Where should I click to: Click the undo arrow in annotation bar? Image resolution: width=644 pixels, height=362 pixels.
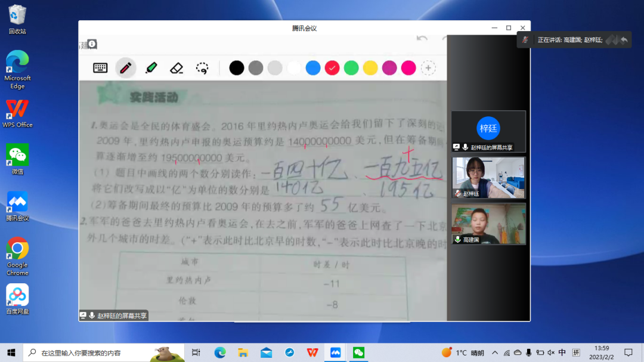pyautogui.click(x=422, y=39)
